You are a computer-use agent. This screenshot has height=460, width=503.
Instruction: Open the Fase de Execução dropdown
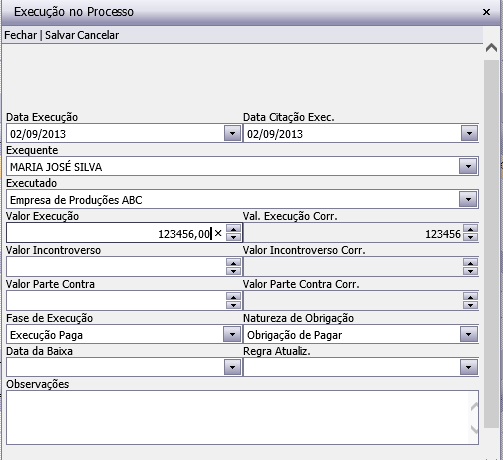pos(232,334)
